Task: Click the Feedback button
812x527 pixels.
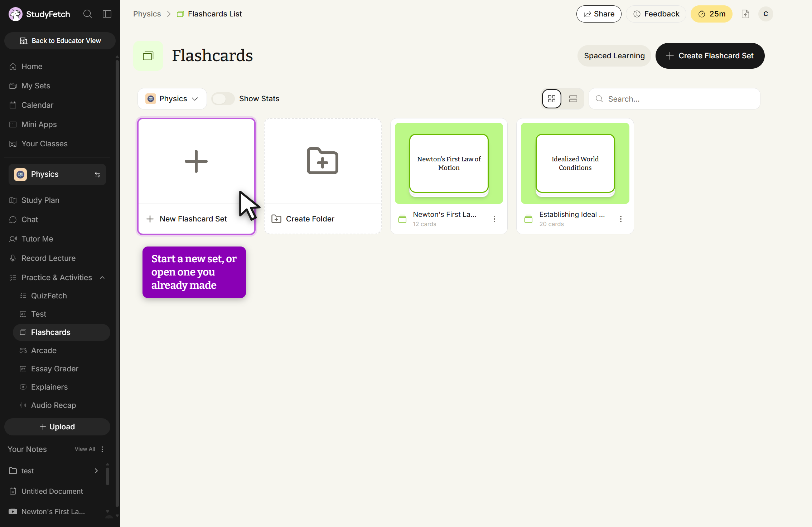Action: tap(656, 14)
